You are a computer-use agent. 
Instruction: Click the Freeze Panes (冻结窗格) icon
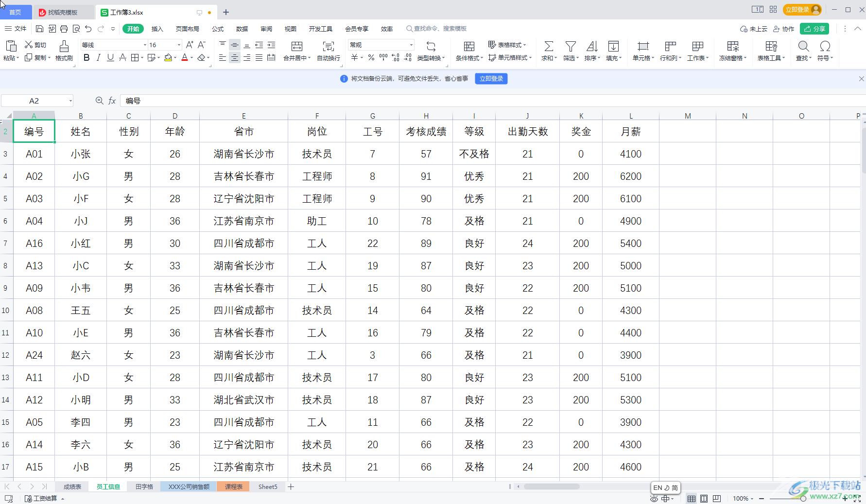[x=733, y=46]
